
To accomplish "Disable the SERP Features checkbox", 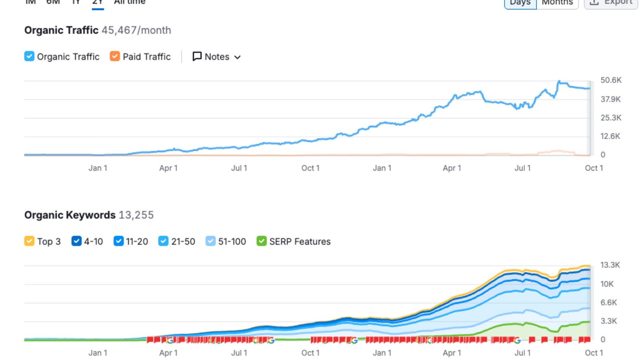I will (261, 241).
